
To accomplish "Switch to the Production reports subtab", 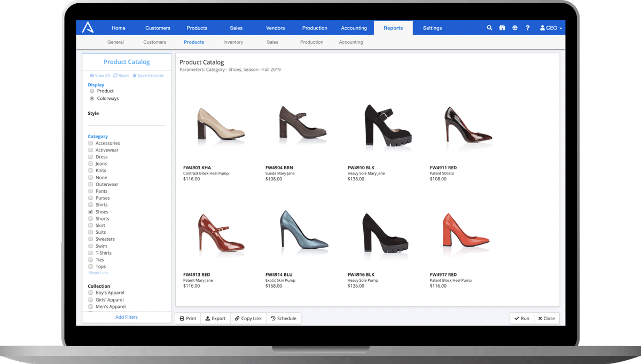I will (311, 42).
